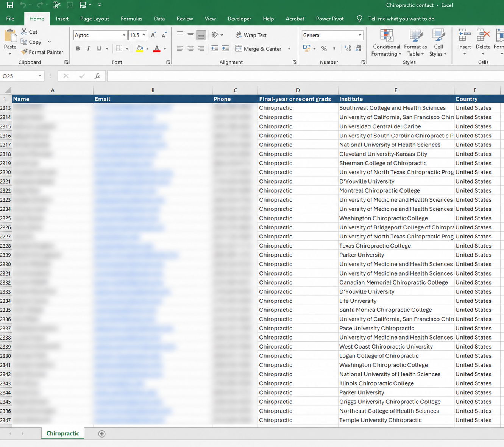Open Conditional Formatting menu

click(386, 43)
